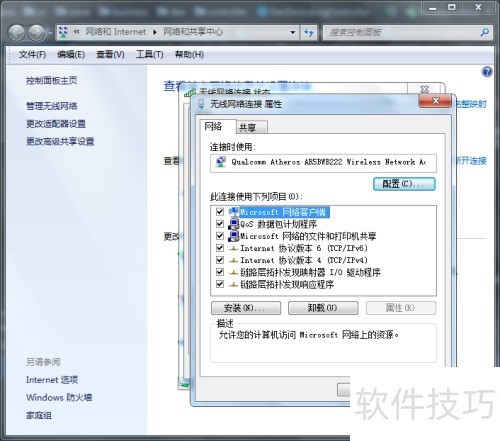
Task: Click the refresh icon beside address bar
Action: point(309,32)
